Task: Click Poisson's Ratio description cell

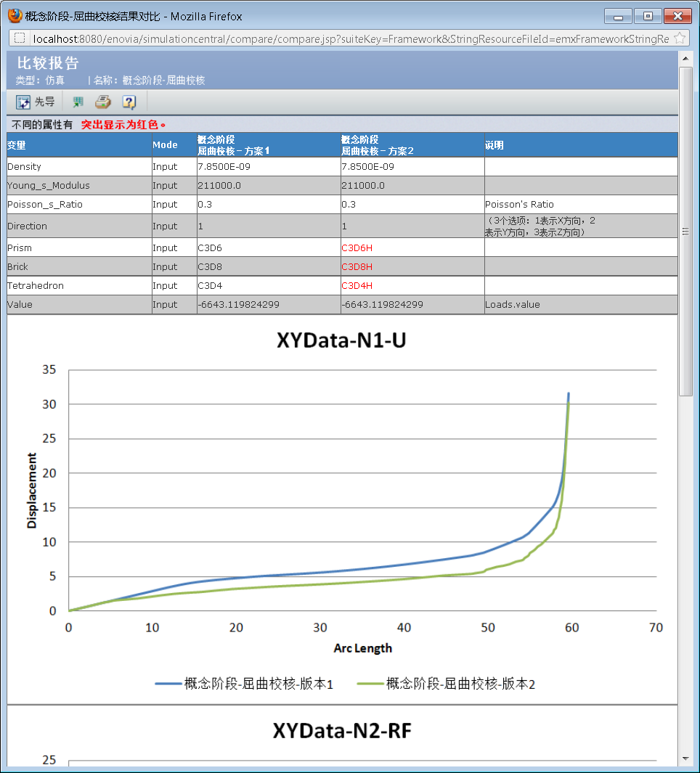Action: click(x=581, y=204)
